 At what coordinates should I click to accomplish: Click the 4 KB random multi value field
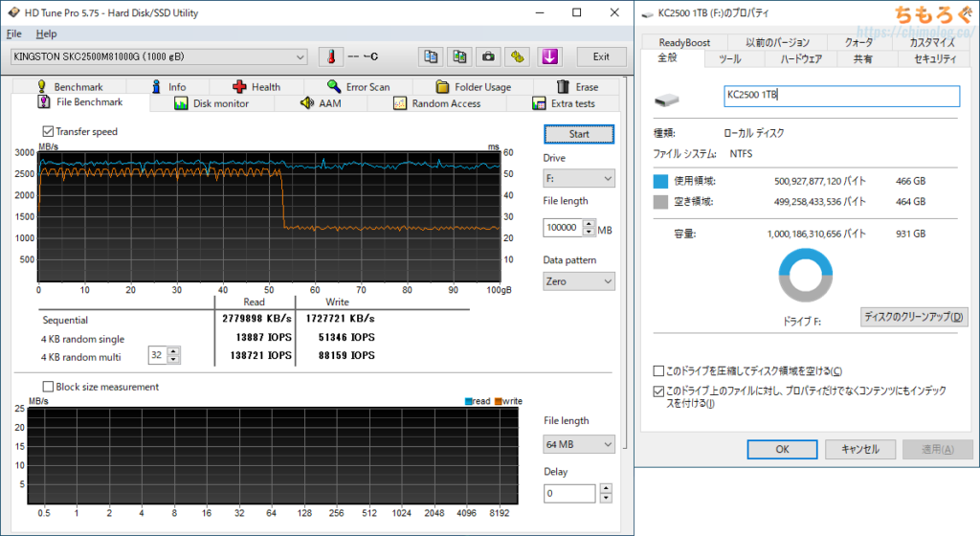pyautogui.click(x=158, y=355)
